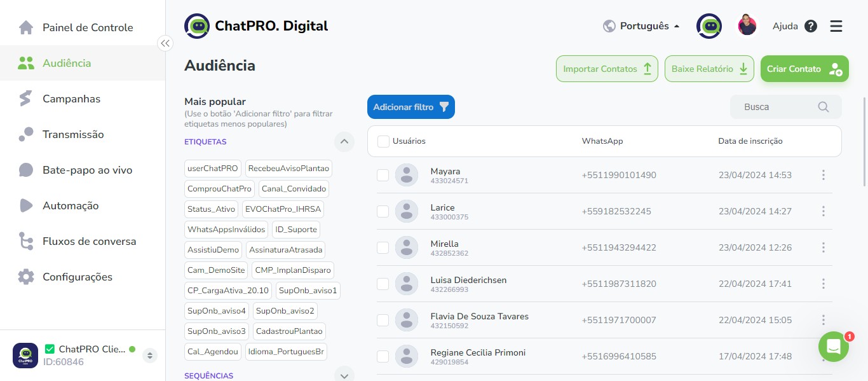Click the Fluxos de conversa flow icon

pos(26,241)
